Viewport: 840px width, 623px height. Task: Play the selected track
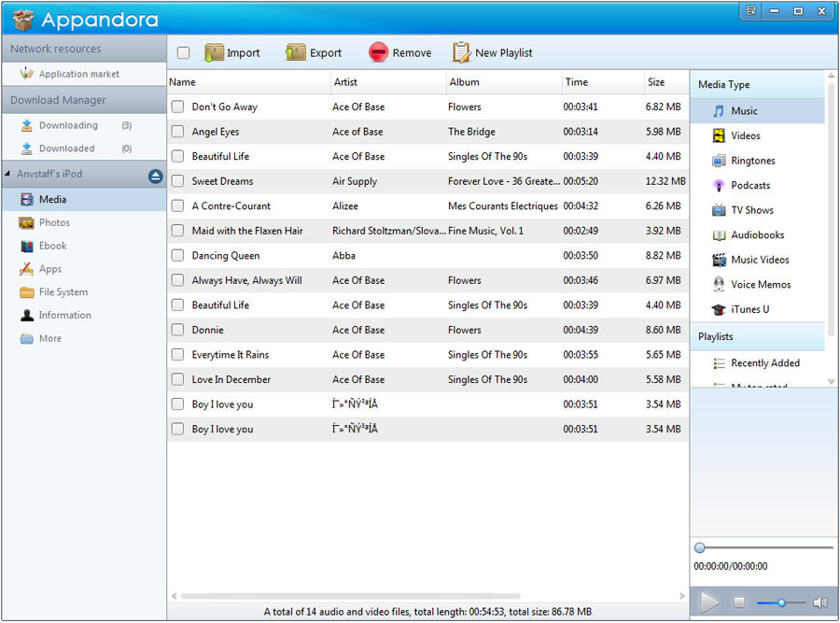point(709,602)
